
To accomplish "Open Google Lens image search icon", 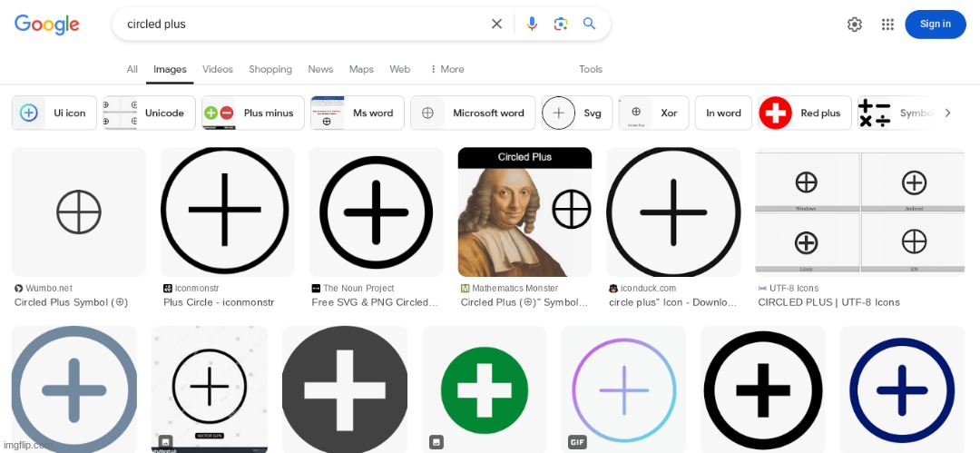I will (x=561, y=24).
